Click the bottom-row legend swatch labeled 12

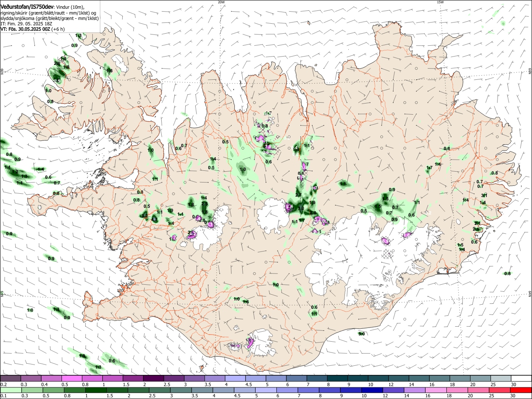coord(393,390)
